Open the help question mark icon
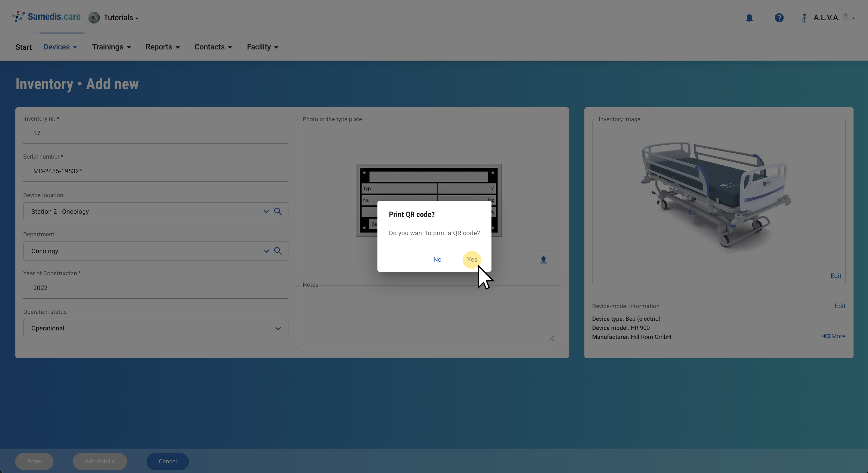The height and width of the screenshot is (473, 868). (779, 18)
